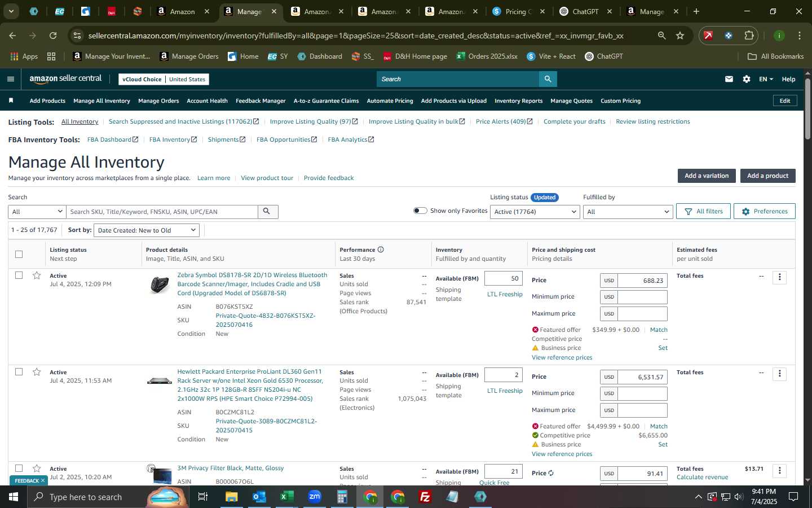812x508 pixels.
Task: Open LTL Freeship template for Zebra scanner
Action: pos(505,294)
